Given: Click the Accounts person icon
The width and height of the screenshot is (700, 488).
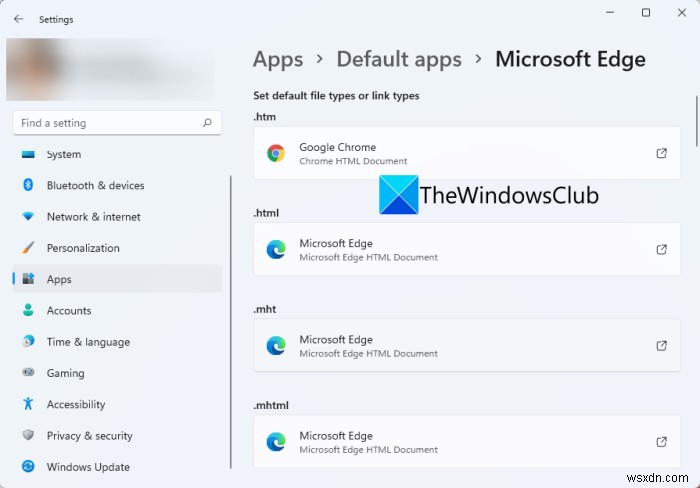Looking at the screenshot, I should [28, 310].
